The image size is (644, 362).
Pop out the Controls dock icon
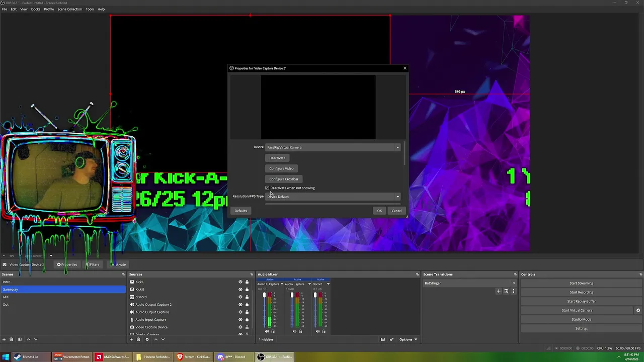[x=640, y=275]
